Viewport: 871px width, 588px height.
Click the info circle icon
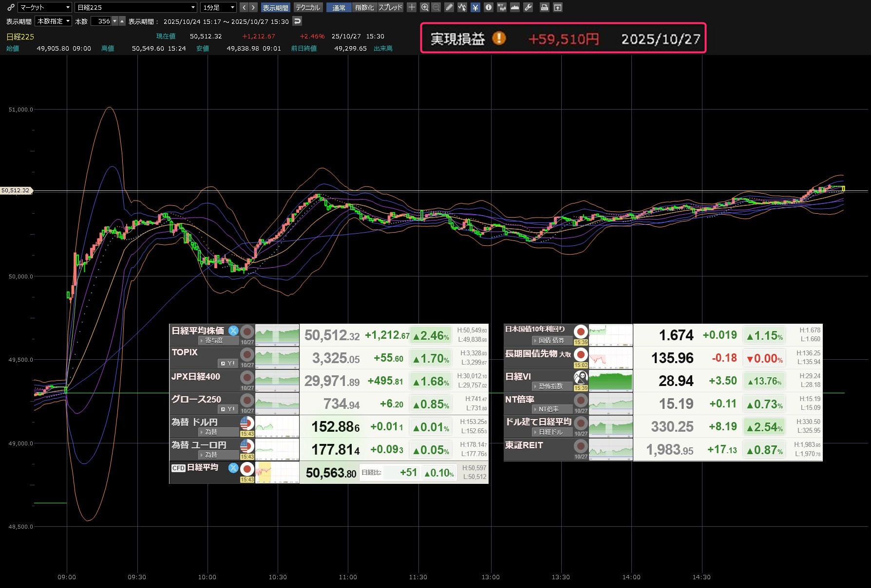488,7
